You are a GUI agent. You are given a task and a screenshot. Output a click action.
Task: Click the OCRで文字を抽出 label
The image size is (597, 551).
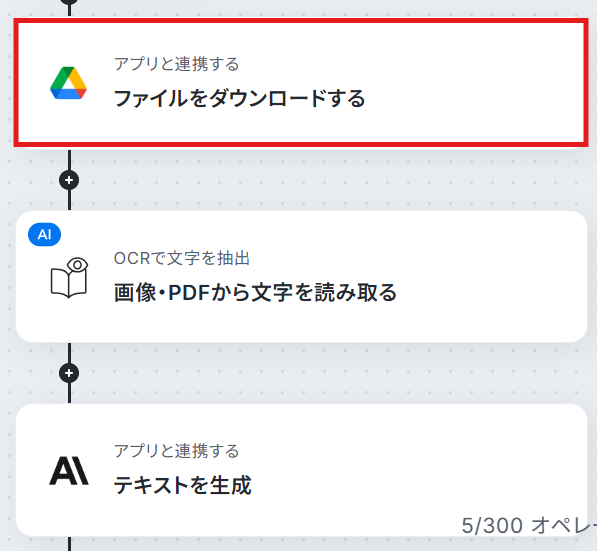182,258
